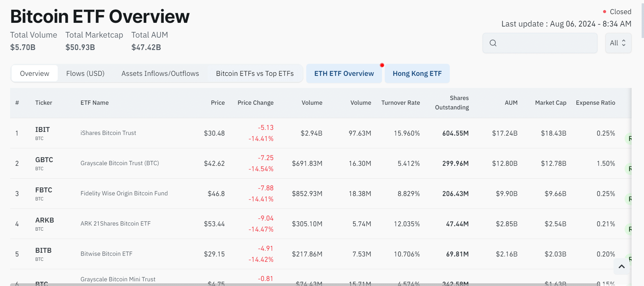Sort by AUM column header
The width and height of the screenshot is (644, 286).
click(511, 103)
